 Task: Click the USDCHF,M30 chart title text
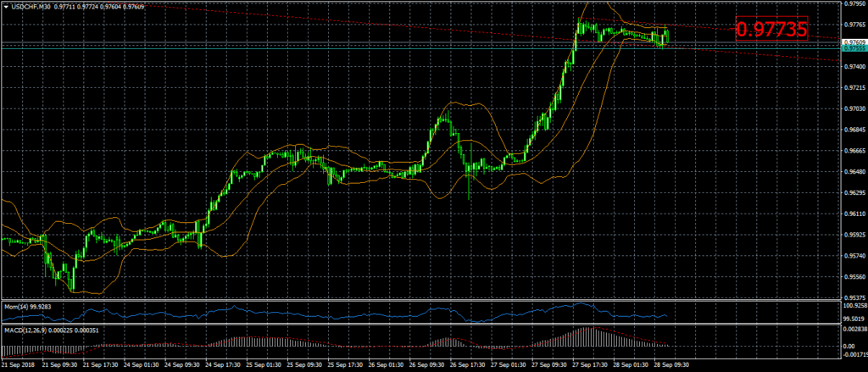pyautogui.click(x=31, y=5)
